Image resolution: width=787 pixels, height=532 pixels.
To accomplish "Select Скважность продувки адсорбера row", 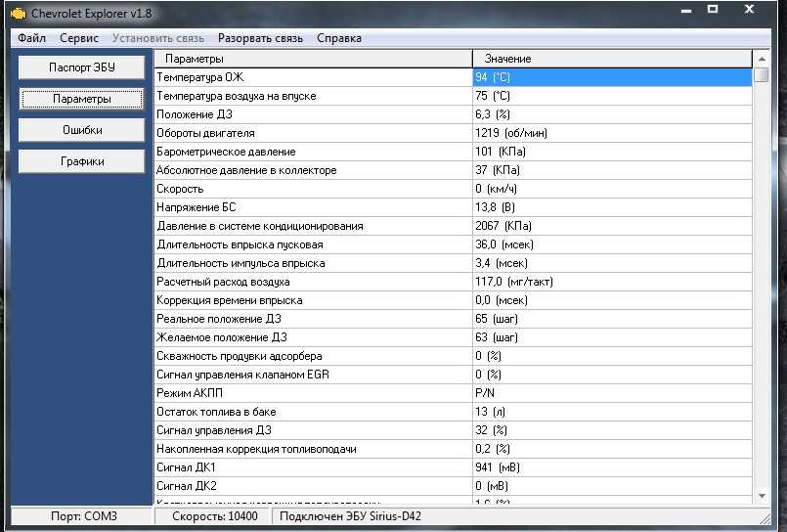I will 453,356.
